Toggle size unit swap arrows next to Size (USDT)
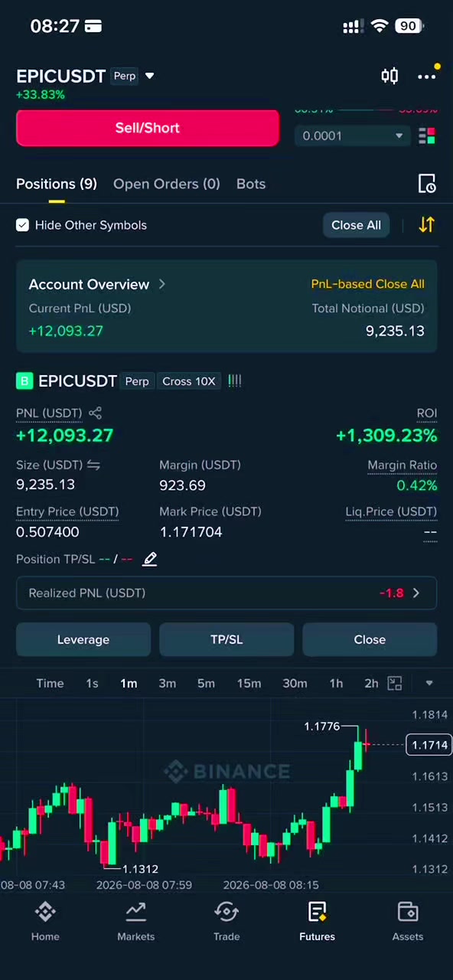453x980 pixels. [x=93, y=465]
